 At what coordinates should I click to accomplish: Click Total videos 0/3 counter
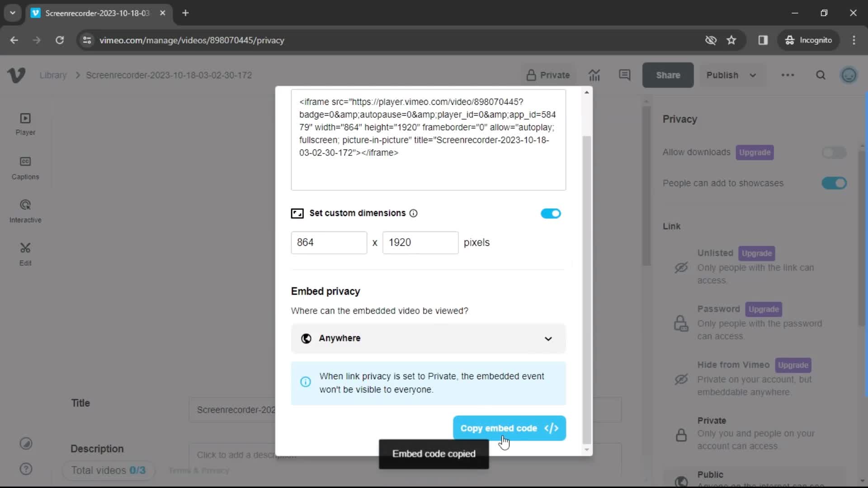108,470
